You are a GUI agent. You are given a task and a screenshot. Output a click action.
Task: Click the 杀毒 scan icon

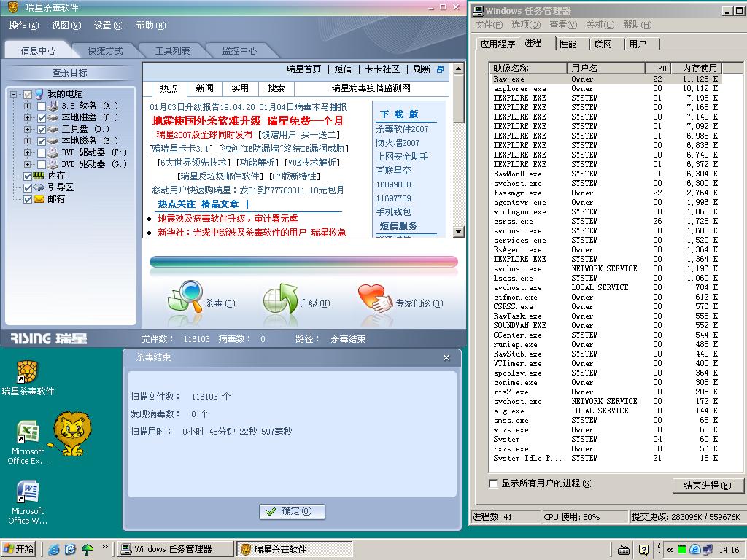185,297
